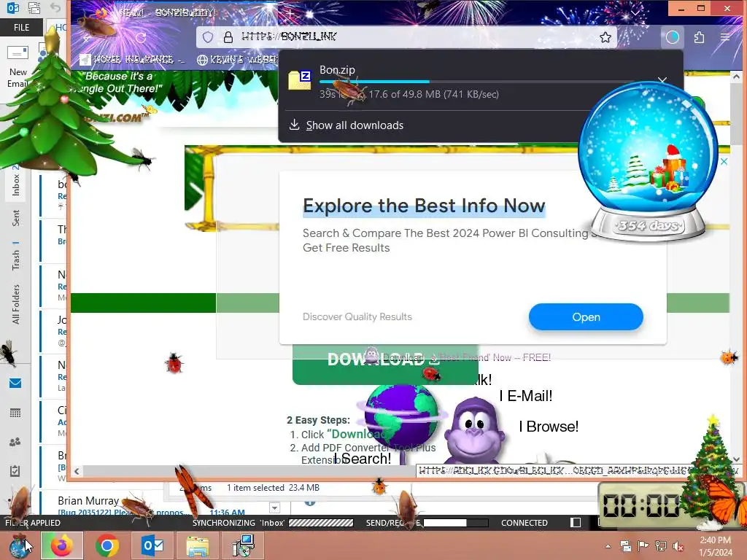747x560 pixels.
Task: Click the Bon.zip download progress bar
Action: [x=486, y=82]
